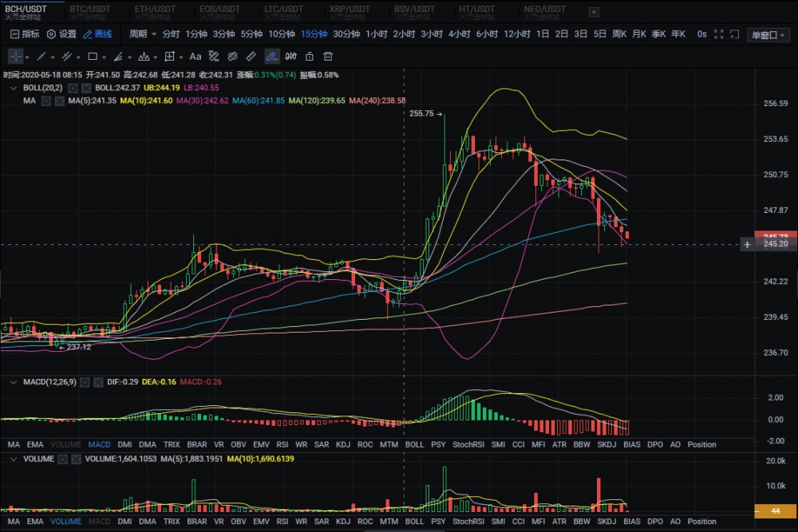Select the Aa text annotation tool
The width and height of the screenshot is (798, 532).
point(196,57)
